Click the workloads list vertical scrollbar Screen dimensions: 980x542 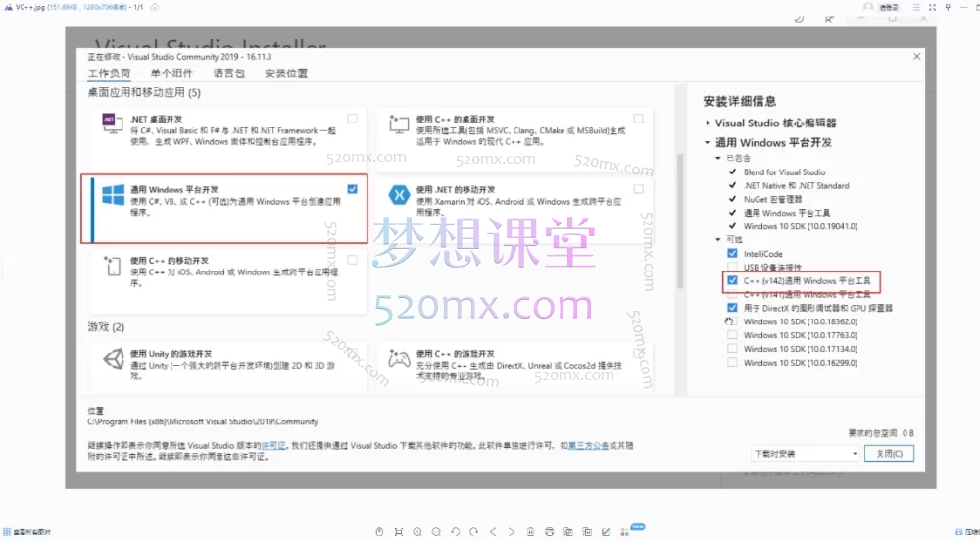coord(680,222)
